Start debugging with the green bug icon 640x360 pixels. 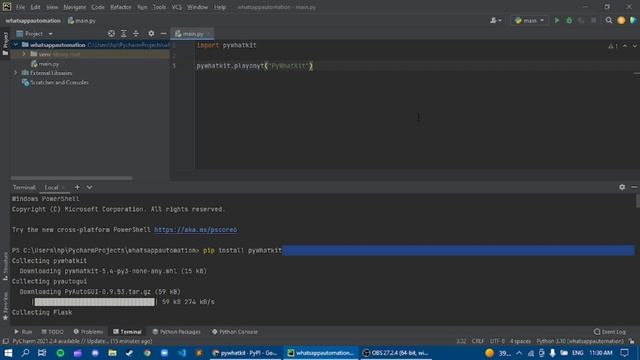tap(569, 20)
